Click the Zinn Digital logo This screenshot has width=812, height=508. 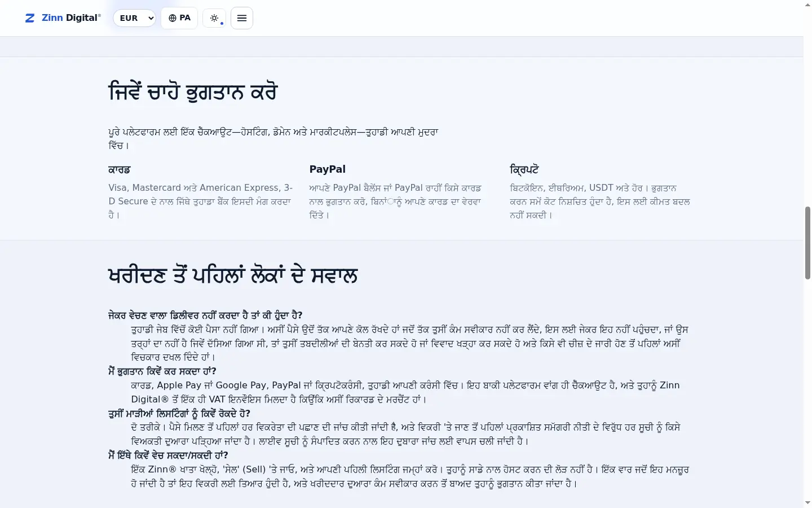(63, 18)
